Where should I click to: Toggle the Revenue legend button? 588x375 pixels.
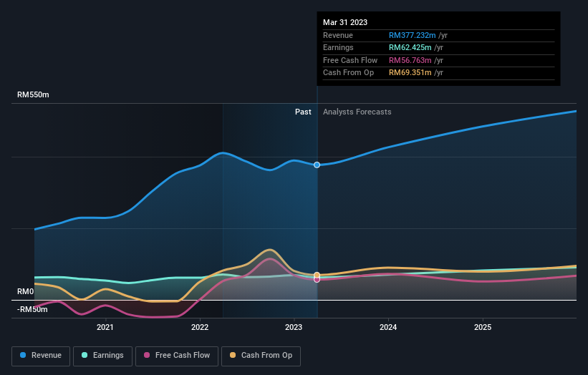pos(41,356)
